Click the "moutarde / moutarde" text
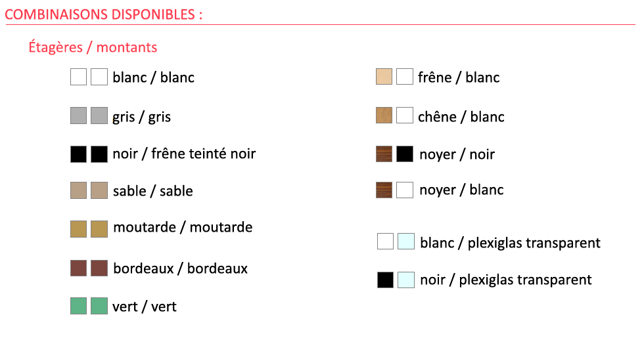644x361 pixels. coord(183,228)
